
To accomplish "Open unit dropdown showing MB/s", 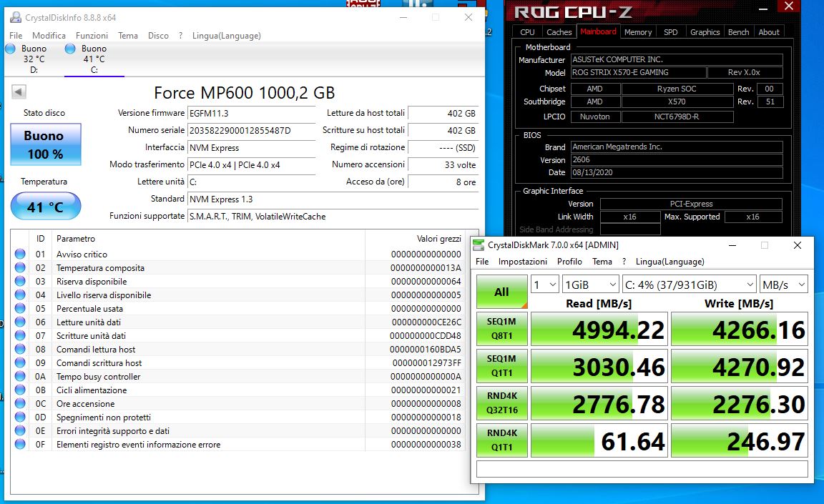I will (x=783, y=285).
